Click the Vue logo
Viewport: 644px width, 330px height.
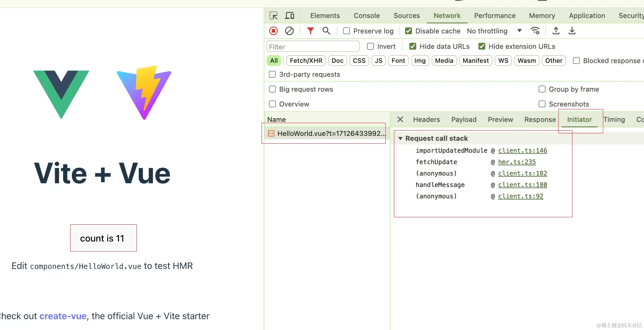61,95
